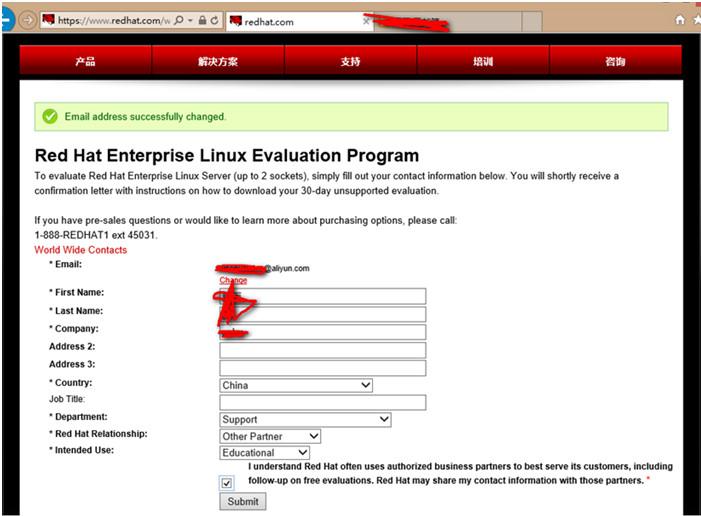Viewport: 701px width, 516px height.
Task: Close the redhat.com tab
Action: click(x=366, y=21)
